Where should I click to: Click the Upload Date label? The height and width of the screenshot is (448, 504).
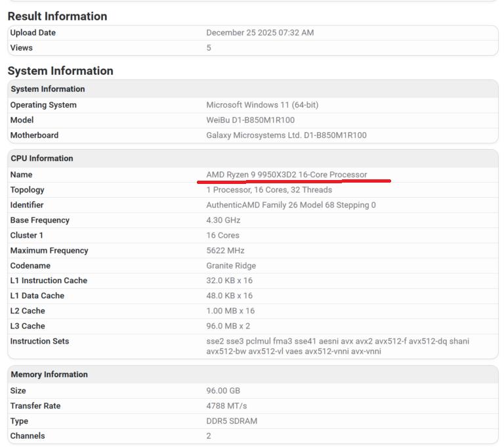tap(33, 32)
